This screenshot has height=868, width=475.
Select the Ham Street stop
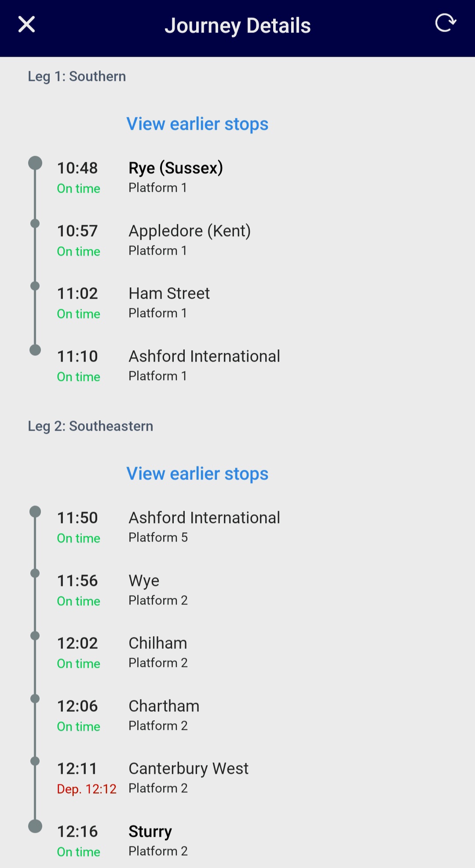pyautogui.click(x=169, y=293)
